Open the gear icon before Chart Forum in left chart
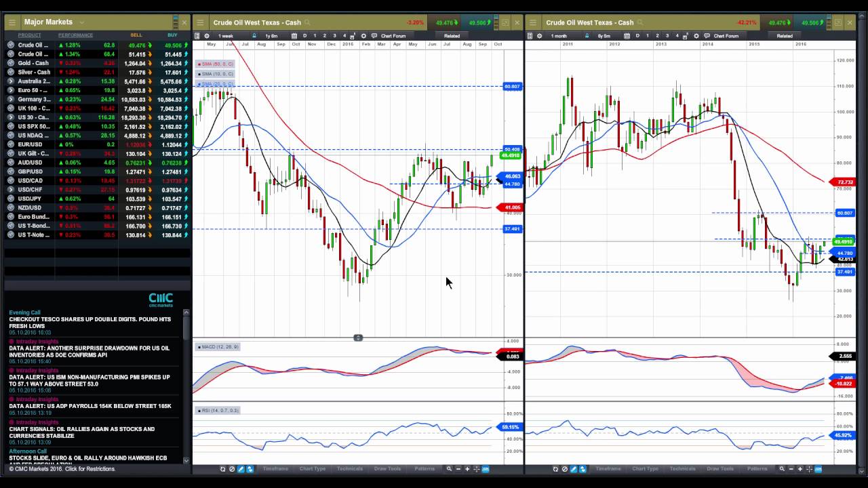This screenshot has height=488, width=868. [363, 36]
